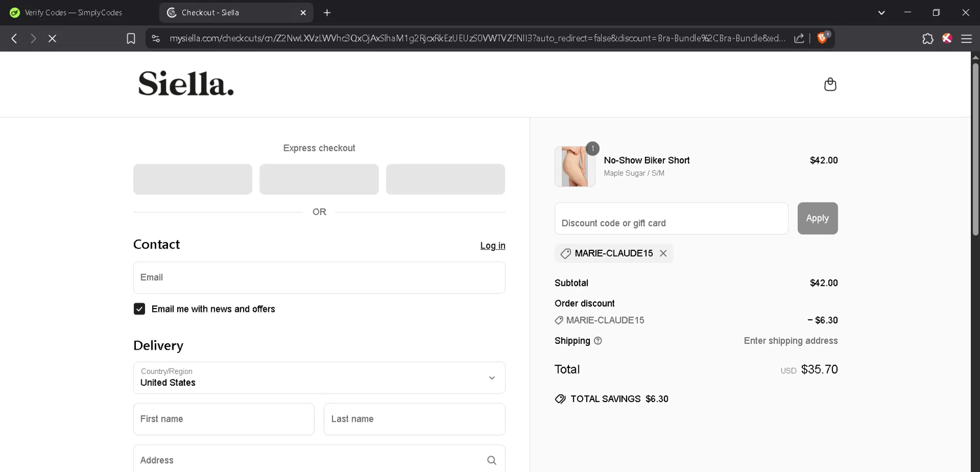The width and height of the screenshot is (980, 472).
Task: Click the Express checkout heading
Action: tap(319, 148)
